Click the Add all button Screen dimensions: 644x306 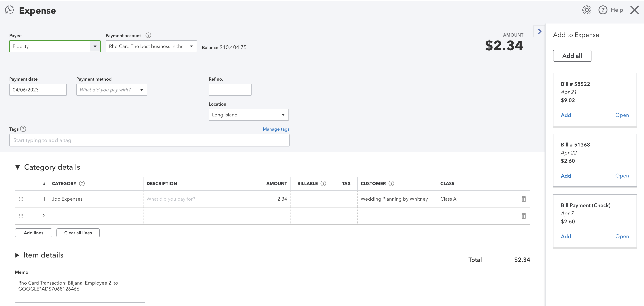[572, 56]
